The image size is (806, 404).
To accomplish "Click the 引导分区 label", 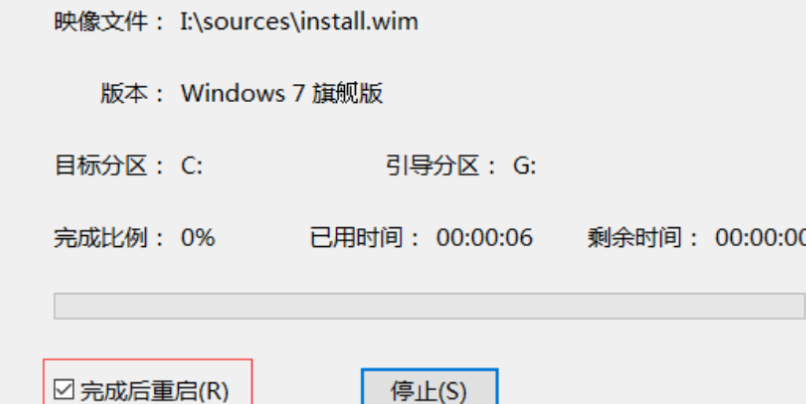I will point(433,166).
